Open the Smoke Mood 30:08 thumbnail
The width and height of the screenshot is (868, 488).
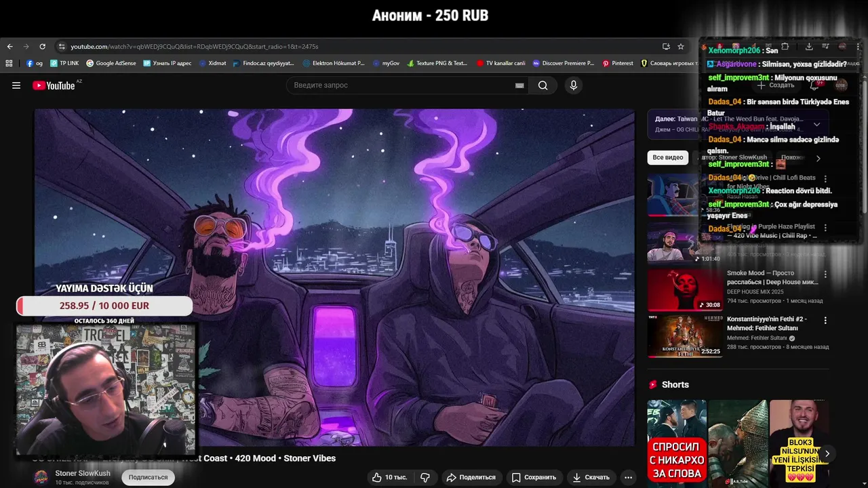tap(685, 289)
